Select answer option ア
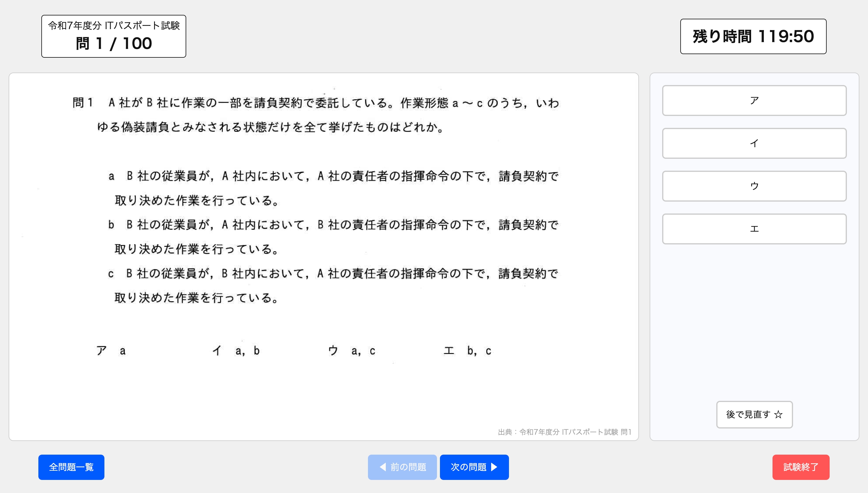 (x=754, y=100)
